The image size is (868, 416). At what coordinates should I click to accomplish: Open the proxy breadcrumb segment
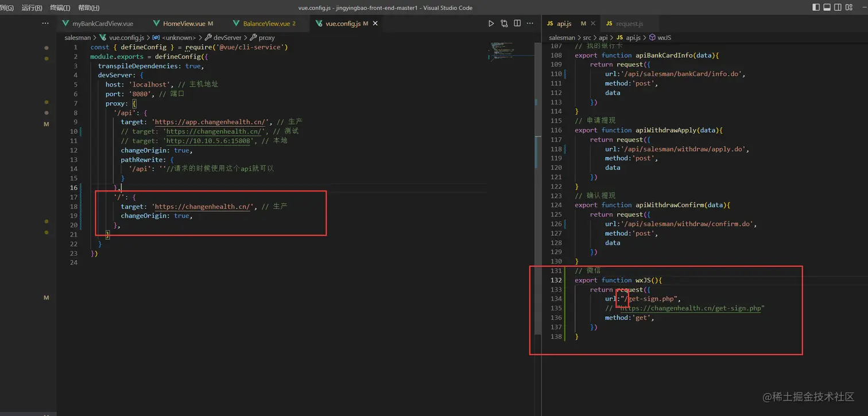267,37
